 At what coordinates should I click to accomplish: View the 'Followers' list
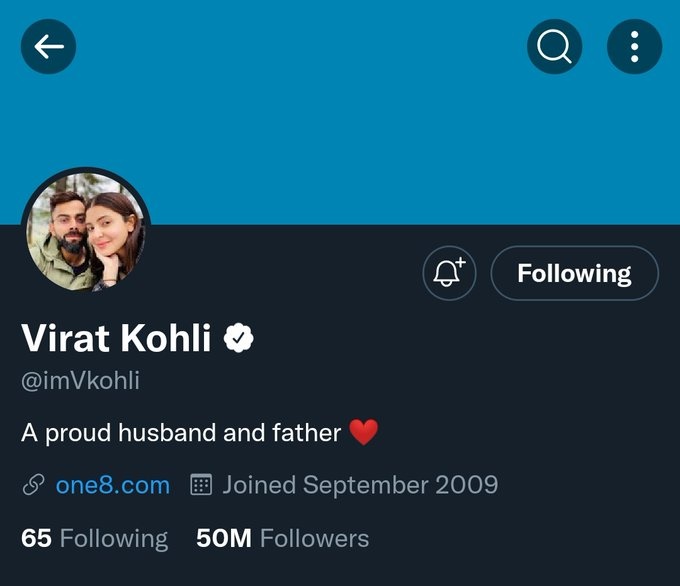(314, 539)
